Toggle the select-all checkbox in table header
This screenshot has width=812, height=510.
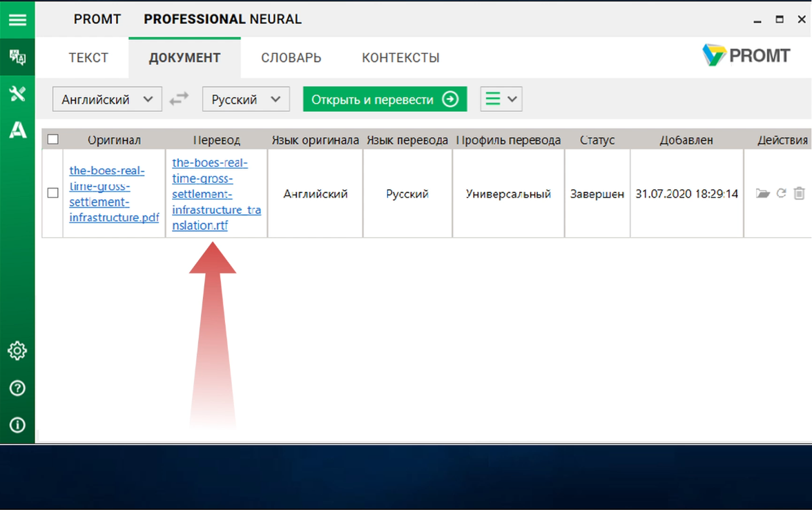point(52,140)
